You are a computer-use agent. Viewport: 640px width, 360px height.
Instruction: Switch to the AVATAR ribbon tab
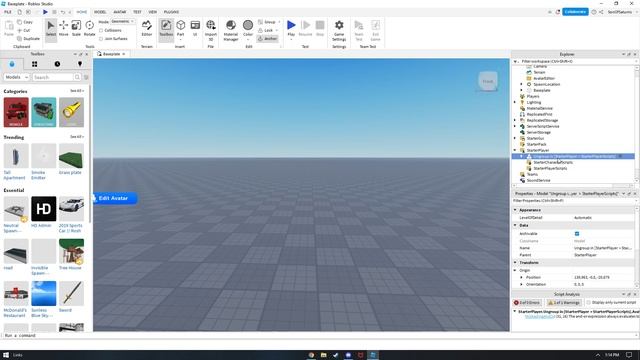120,12
